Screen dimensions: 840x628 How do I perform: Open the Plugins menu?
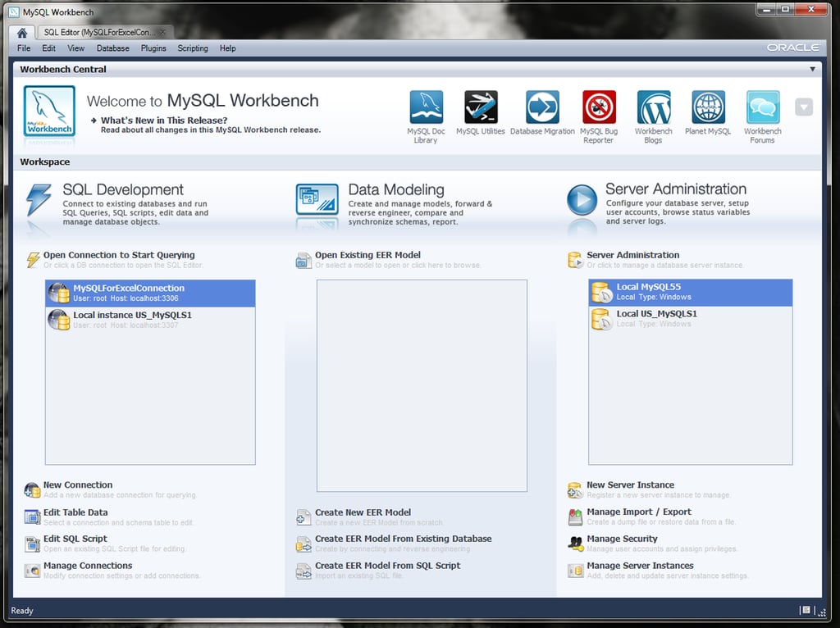point(153,48)
